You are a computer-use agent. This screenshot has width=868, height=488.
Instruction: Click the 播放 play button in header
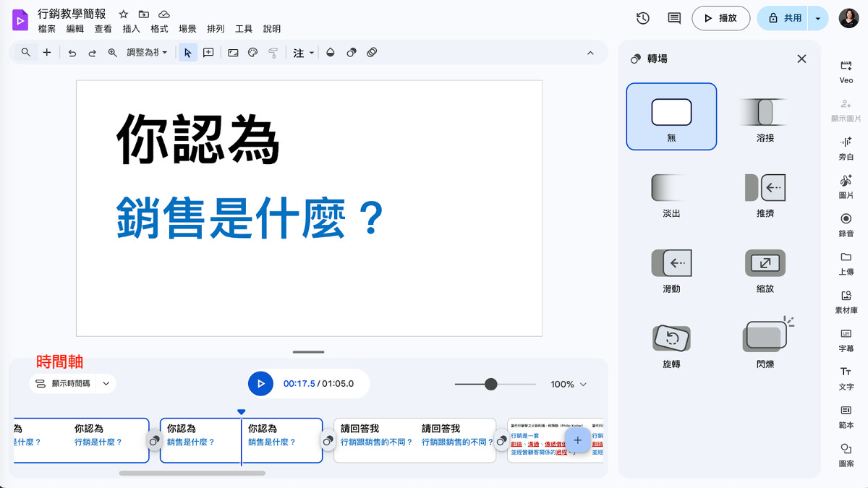(x=720, y=18)
